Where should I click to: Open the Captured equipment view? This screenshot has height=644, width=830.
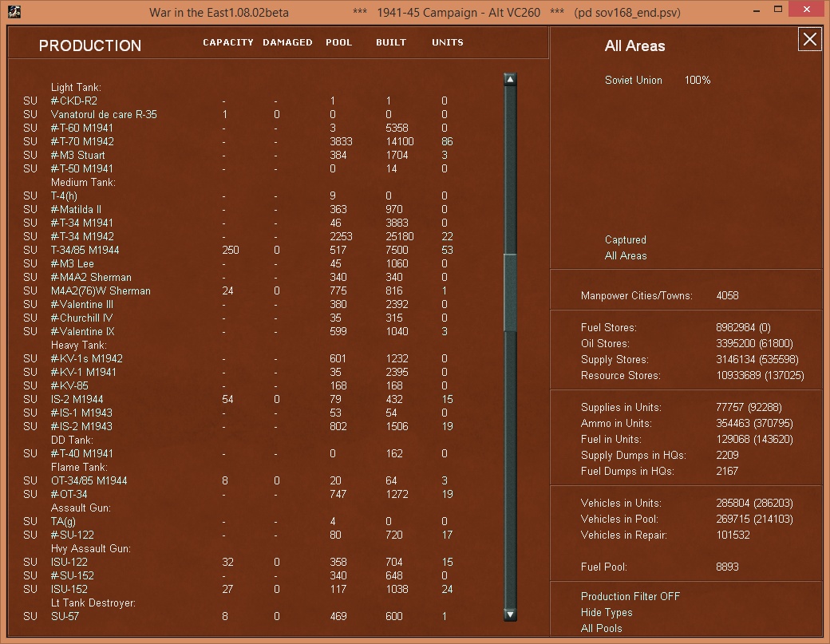click(625, 239)
